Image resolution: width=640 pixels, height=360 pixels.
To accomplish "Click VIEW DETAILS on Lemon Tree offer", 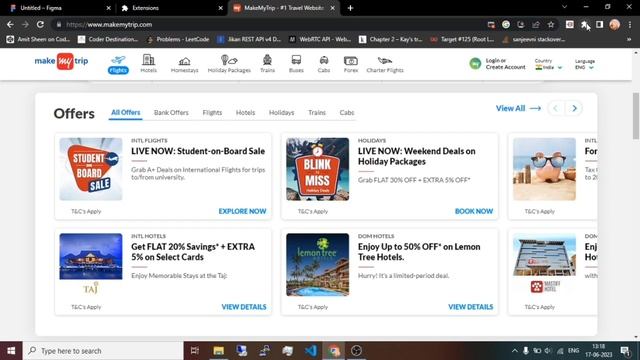I will pos(471,307).
